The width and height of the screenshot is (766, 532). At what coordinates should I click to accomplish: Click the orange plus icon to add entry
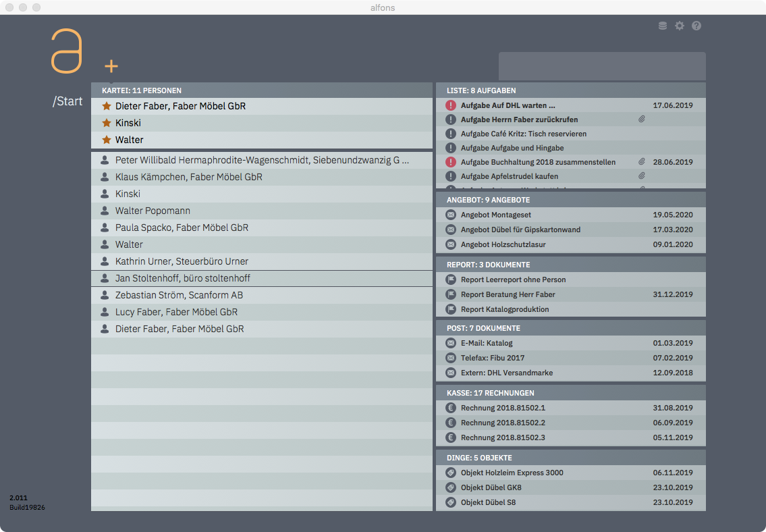pyautogui.click(x=111, y=66)
